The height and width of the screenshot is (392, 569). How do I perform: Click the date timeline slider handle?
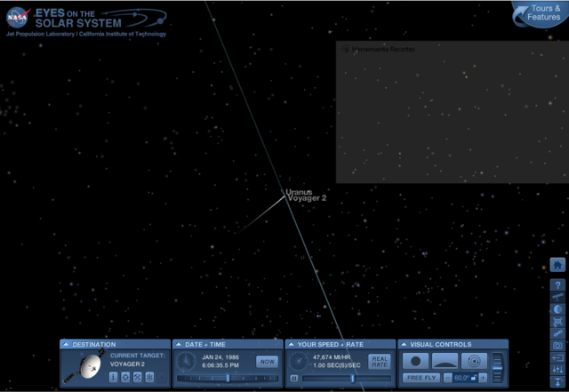(x=228, y=378)
